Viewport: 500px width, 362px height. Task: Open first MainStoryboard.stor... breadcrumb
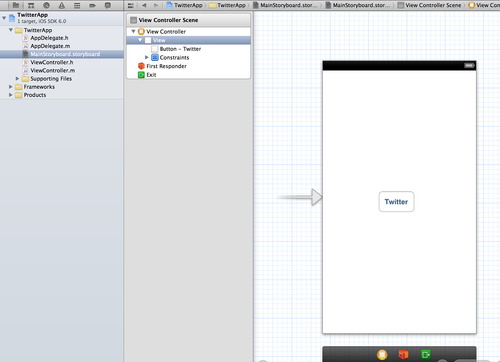(285, 5)
